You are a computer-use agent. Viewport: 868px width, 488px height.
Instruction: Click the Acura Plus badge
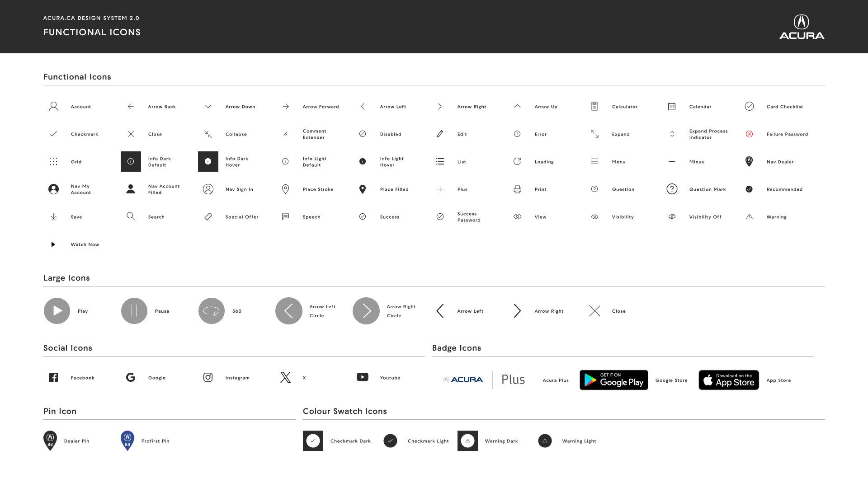coord(484,380)
